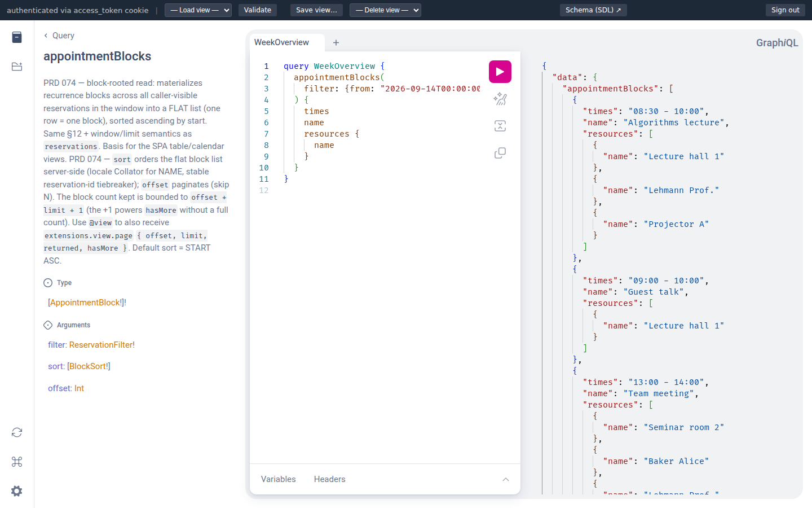Click the offset argument name

click(59, 388)
